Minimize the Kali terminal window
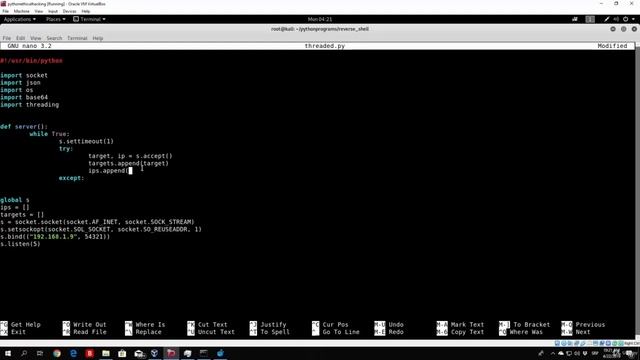640x360 pixels. [x=613, y=29]
